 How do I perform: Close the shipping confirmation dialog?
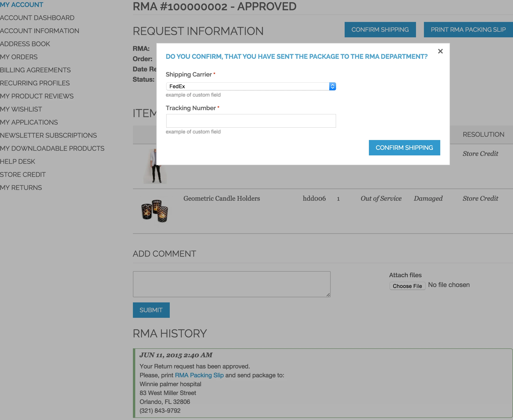[x=440, y=51]
